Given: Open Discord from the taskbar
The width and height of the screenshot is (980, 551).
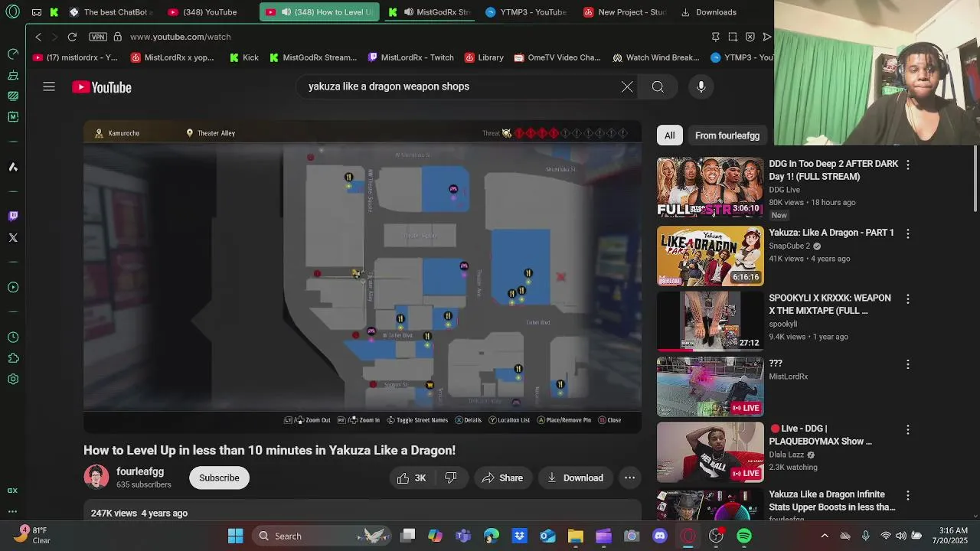Looking at the screenshot, I should coord(660,536).
